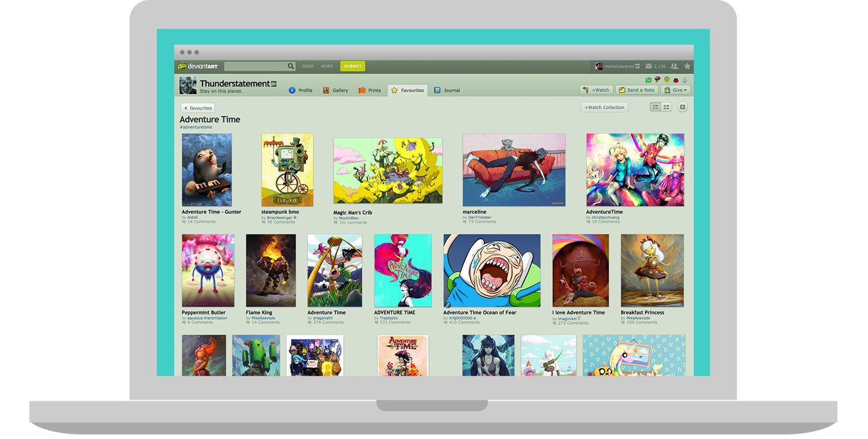Viewport: 868px width, 439px height.
Task: Switch to the Prints tab
Action: [369, 90]
